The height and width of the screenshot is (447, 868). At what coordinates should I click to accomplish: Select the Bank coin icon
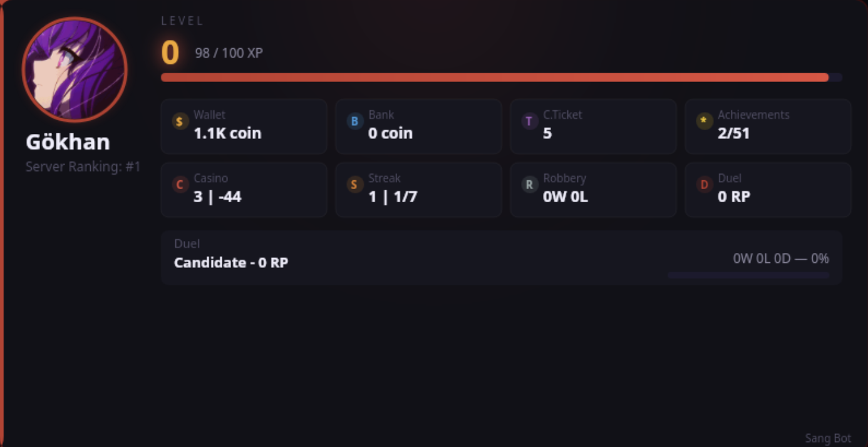tap(354, 121)
